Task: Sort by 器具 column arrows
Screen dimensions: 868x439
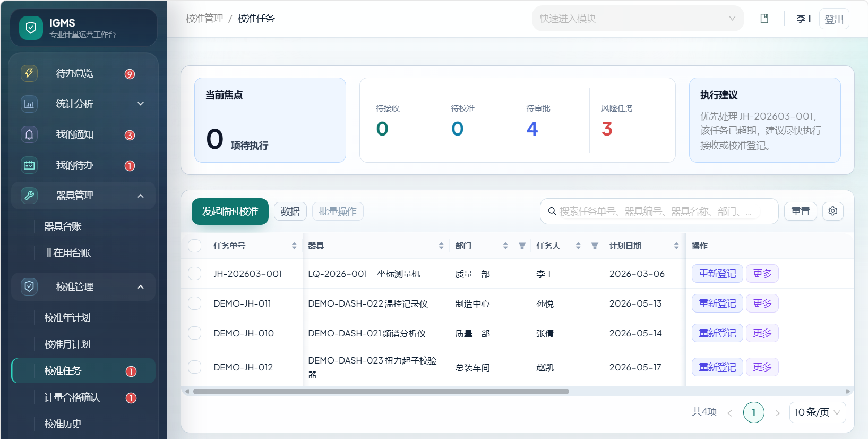Action: tap(441, 246)
